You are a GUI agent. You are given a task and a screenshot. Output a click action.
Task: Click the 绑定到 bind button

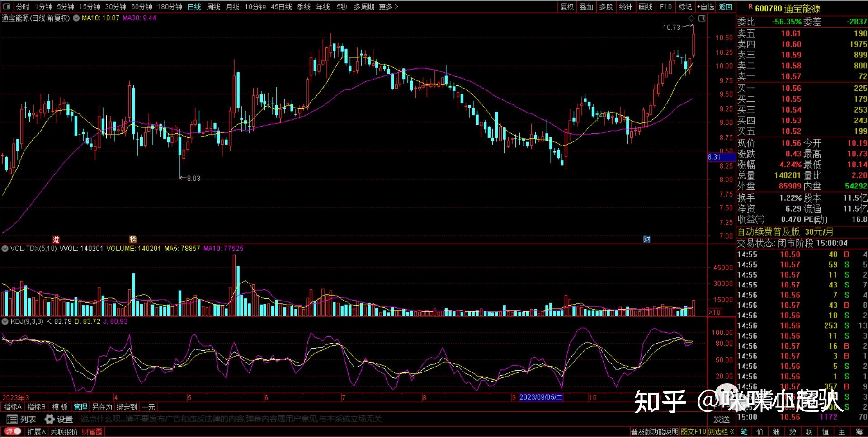pos(127,407)
